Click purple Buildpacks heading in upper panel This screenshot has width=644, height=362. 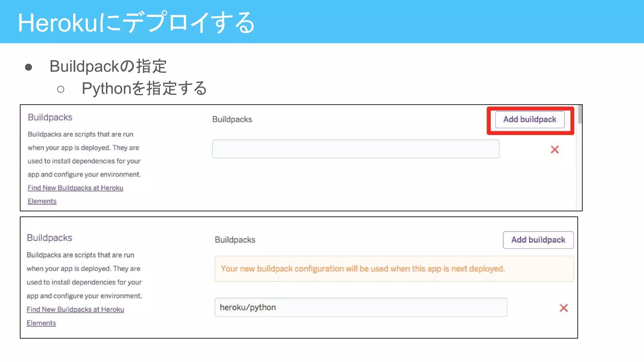click(50, 117)
